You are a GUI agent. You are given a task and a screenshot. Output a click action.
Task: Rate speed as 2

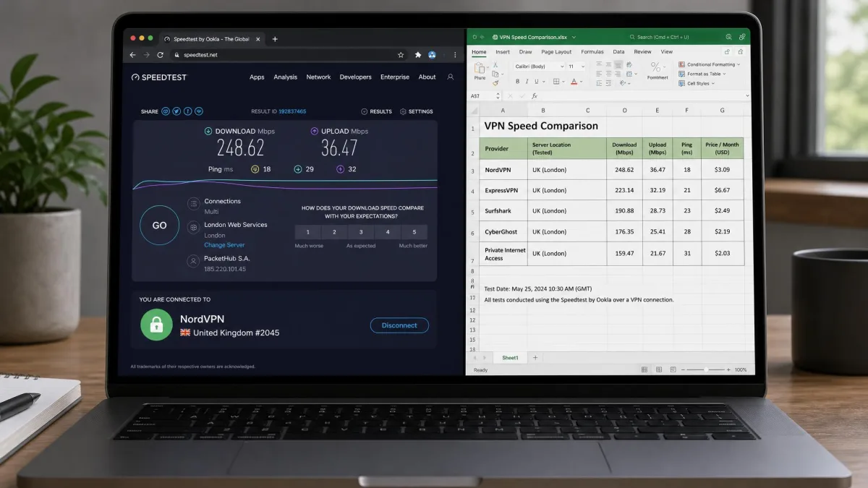[334, 232]
